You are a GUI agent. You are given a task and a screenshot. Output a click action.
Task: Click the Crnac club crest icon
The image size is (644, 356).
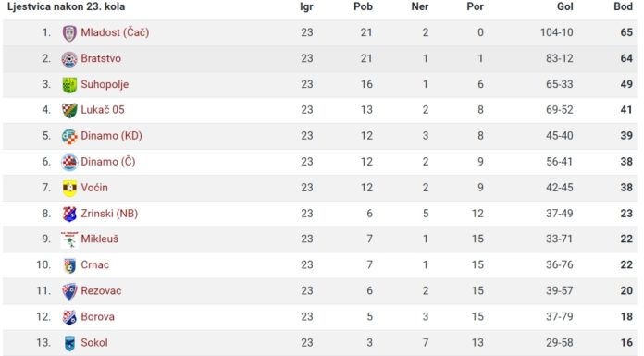coord(69,265)
